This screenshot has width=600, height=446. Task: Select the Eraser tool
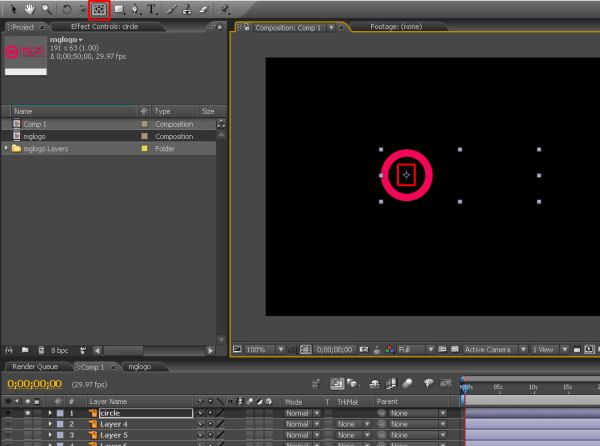tap(203, 10)
